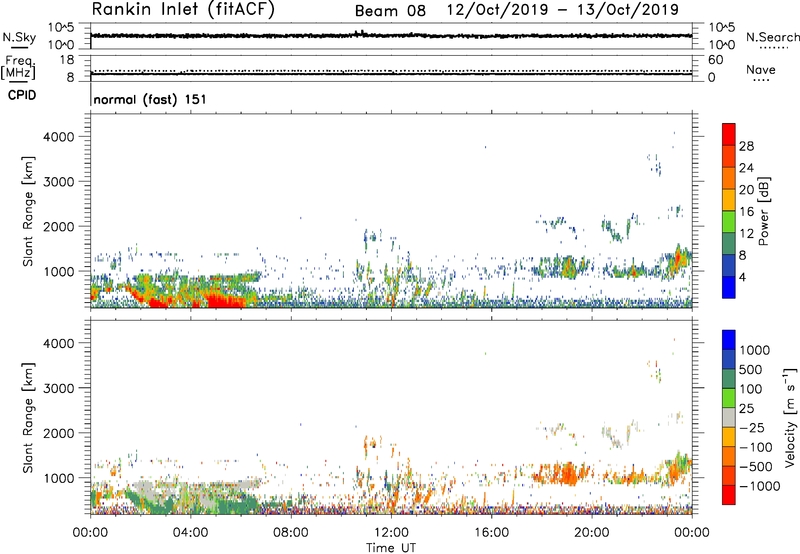Image resolution: width=800 pixels, height=554 pixels.
Task: Click the 24 label on Power color bar
Action: tap(746, 168)
